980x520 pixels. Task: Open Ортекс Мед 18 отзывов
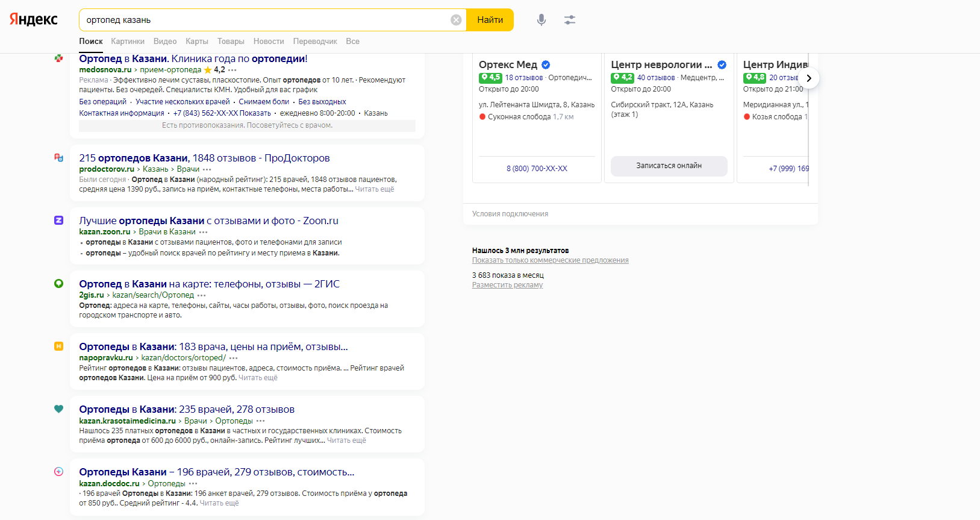524,78
